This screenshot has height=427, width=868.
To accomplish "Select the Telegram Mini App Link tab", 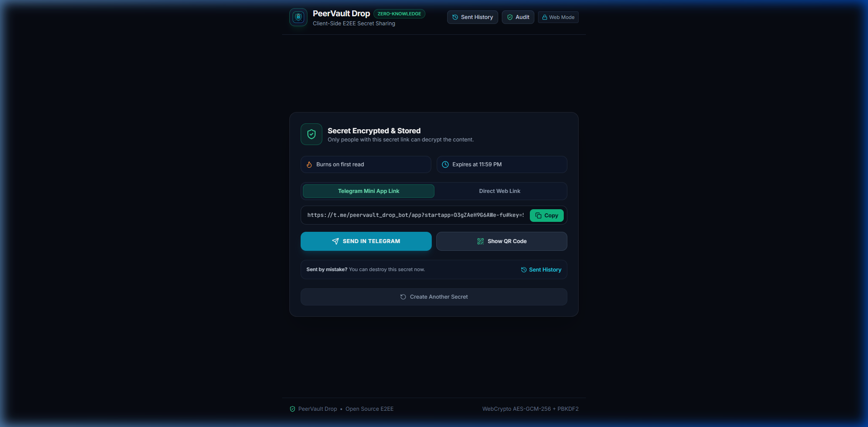I will coord(368,191).
